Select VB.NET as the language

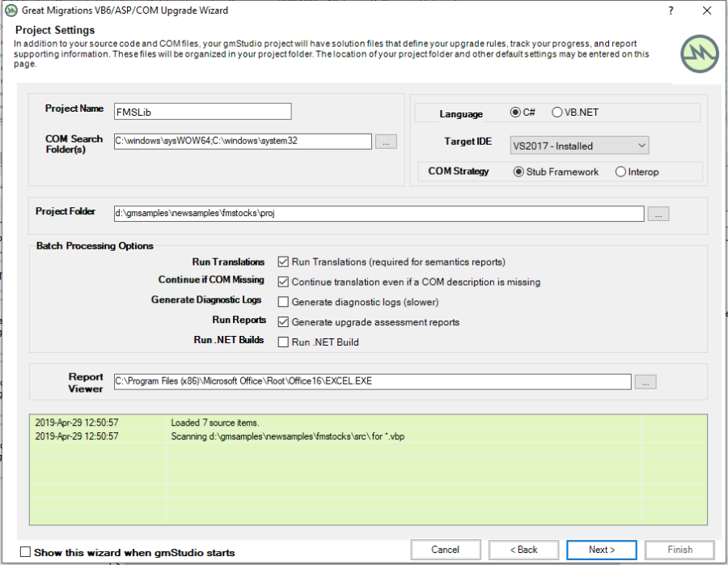[x=557, y=113]
